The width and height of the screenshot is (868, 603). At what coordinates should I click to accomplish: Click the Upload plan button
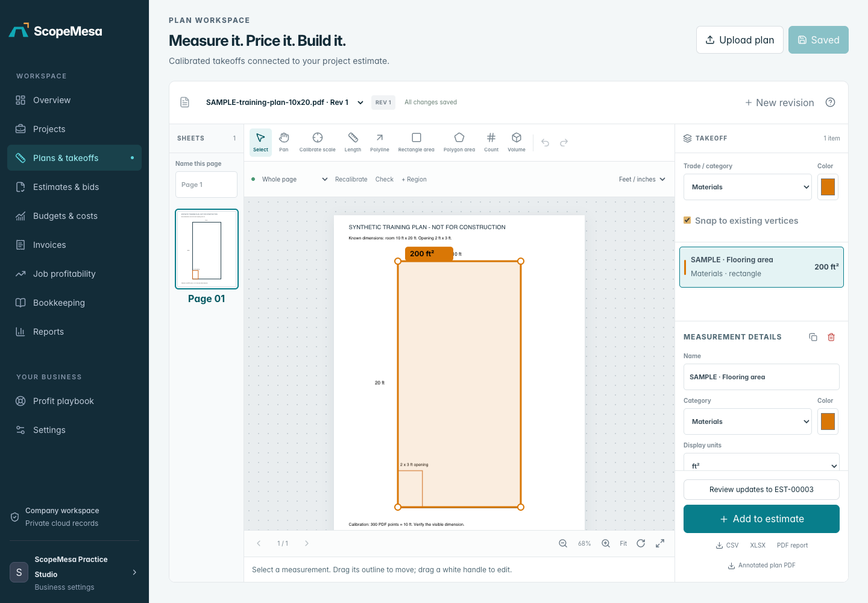coord(740,40)
